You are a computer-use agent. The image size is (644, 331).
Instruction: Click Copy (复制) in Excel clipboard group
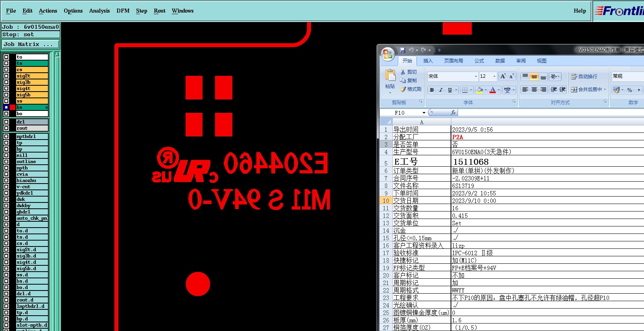coord(409,81)
